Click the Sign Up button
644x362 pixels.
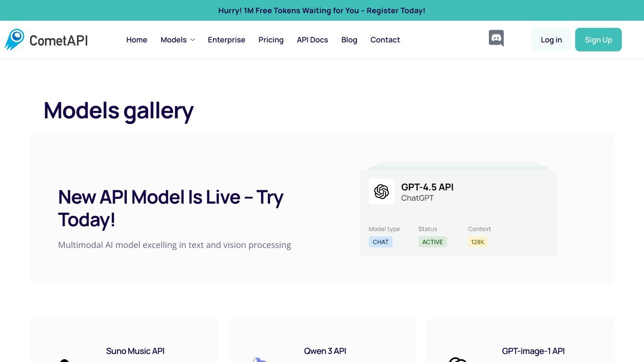click(x=598, y=40)
